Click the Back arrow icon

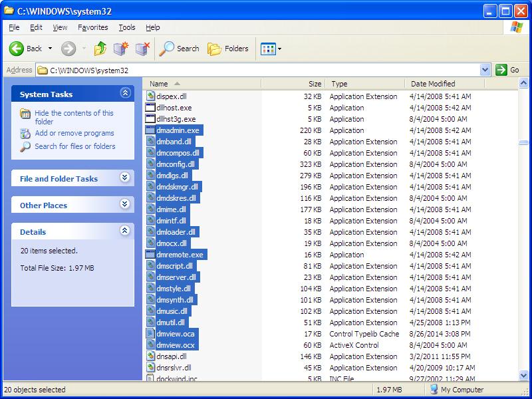(17, 49)
